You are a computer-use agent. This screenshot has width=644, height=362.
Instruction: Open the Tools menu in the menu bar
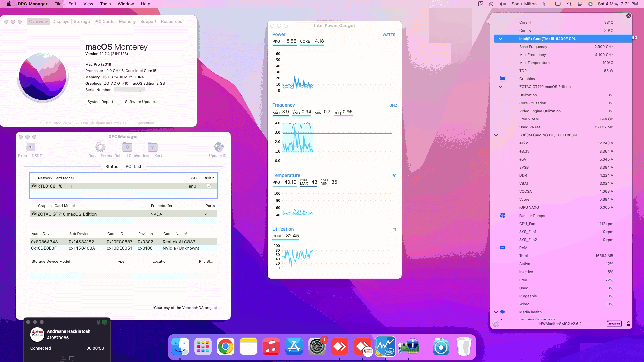(x=105, y=4)
